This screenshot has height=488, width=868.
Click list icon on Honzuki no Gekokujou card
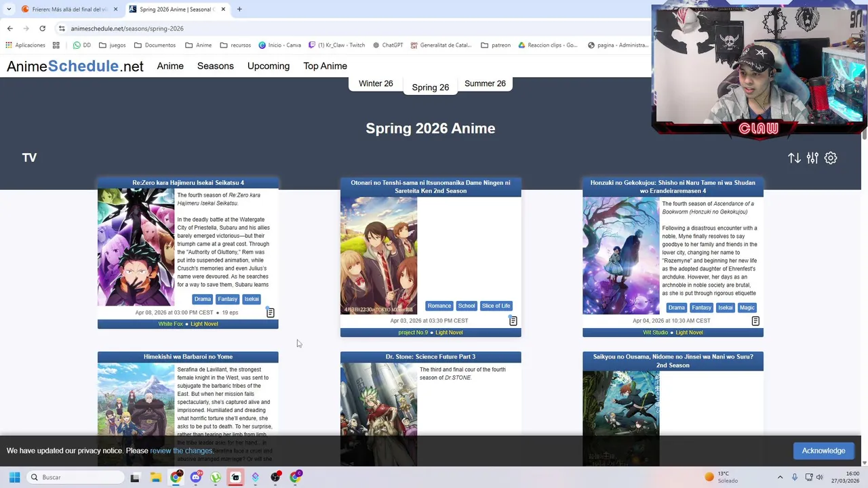point(755,321)
